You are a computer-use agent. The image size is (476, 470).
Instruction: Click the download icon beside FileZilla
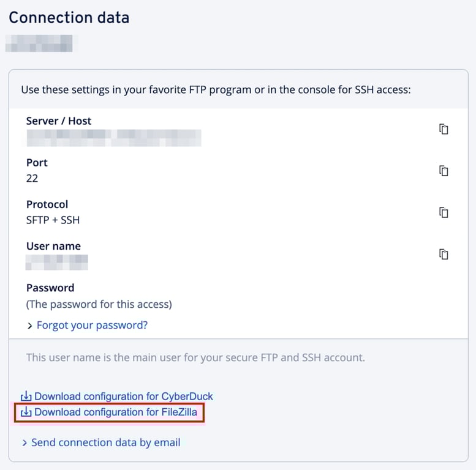(x=26, y=412)
